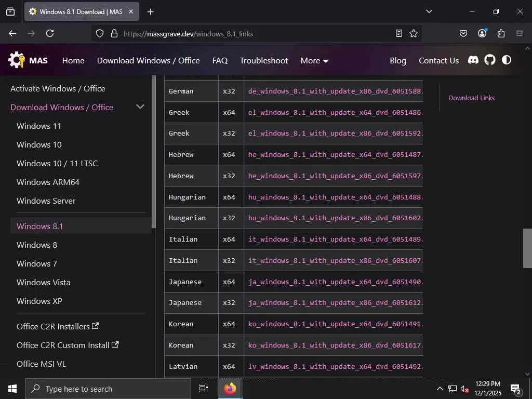Open the notification center icon
The image size is (532, 399).
pos(516,390)
